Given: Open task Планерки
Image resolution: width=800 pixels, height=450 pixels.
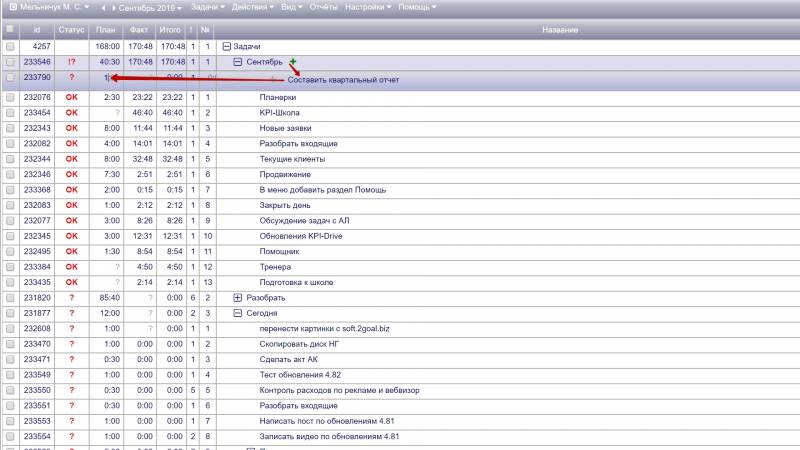Looking at the screenshot, I should tap(278, 97).
